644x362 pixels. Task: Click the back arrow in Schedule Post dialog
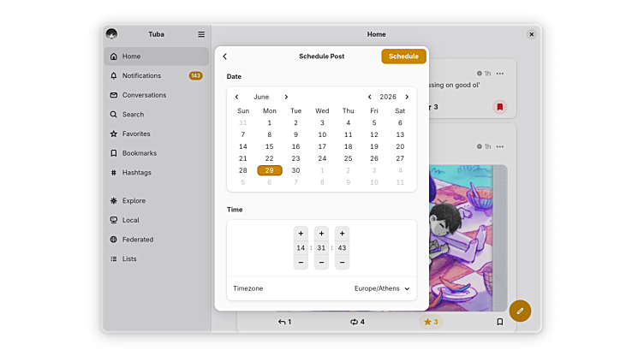[225, 56]
